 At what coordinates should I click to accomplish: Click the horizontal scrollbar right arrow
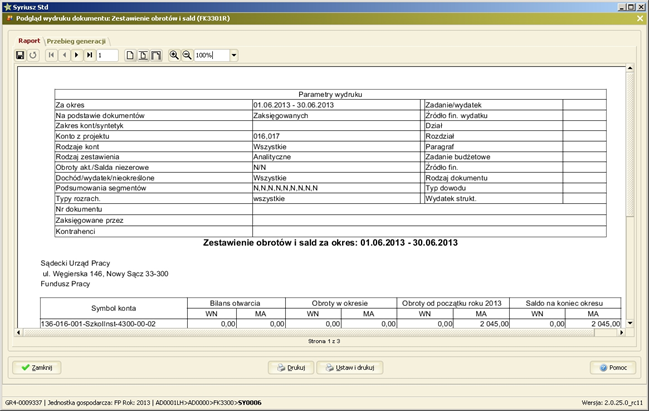(621, 332)
